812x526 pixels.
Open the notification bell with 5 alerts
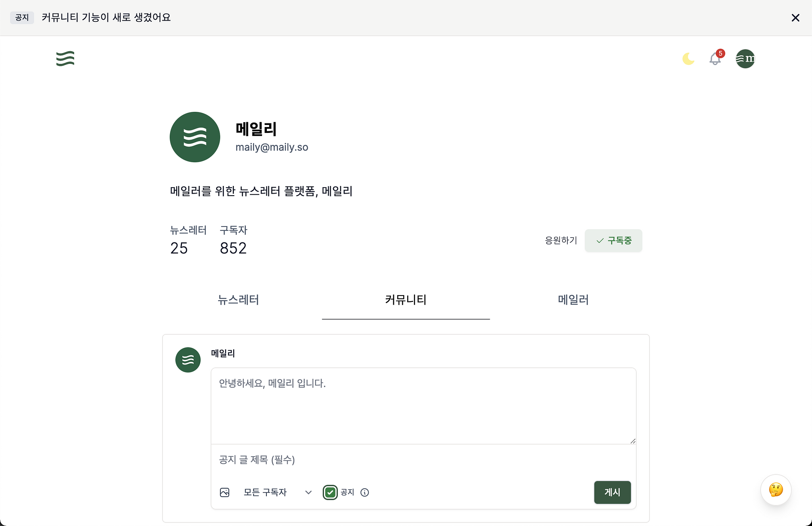pos(715,59)
